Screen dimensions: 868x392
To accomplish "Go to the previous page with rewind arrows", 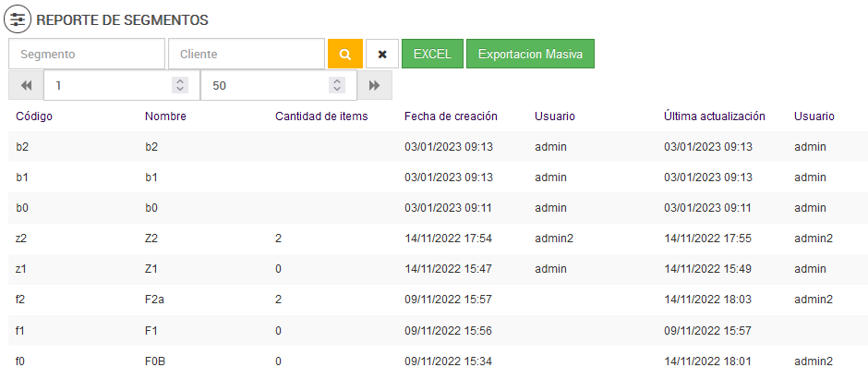I will point(26,85).
